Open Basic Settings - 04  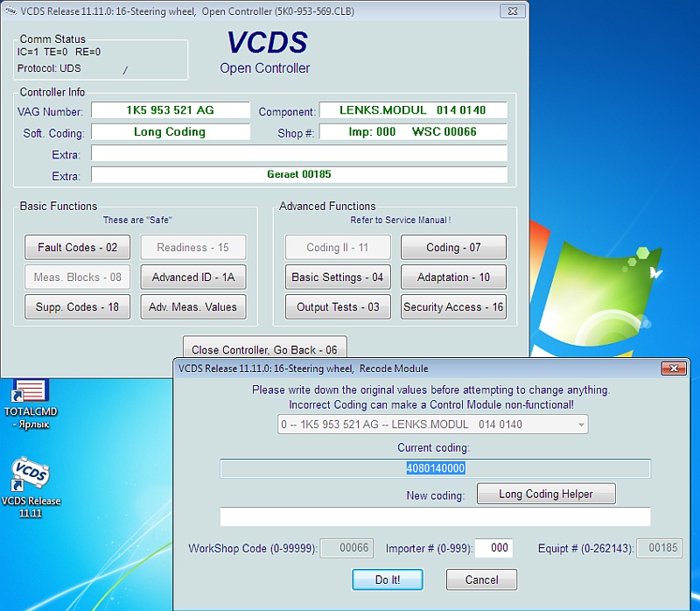338,277
